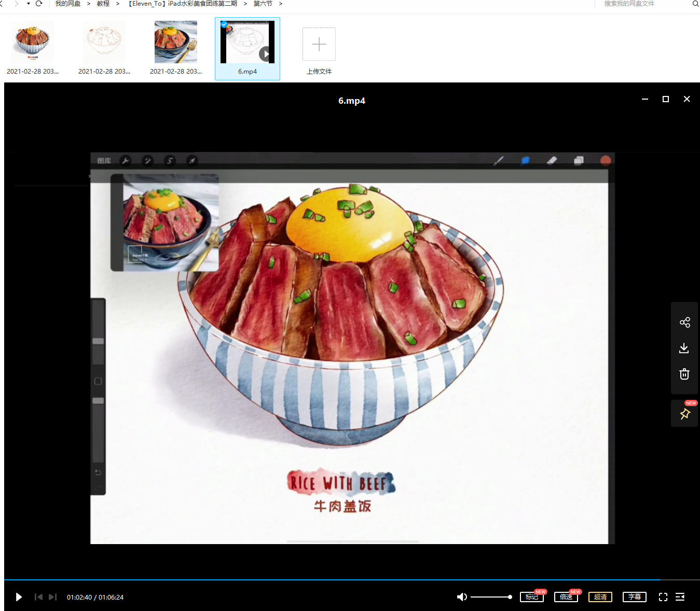Screen dimensions: 700x611
Task: Share the video file
Action: click(684, 323)
